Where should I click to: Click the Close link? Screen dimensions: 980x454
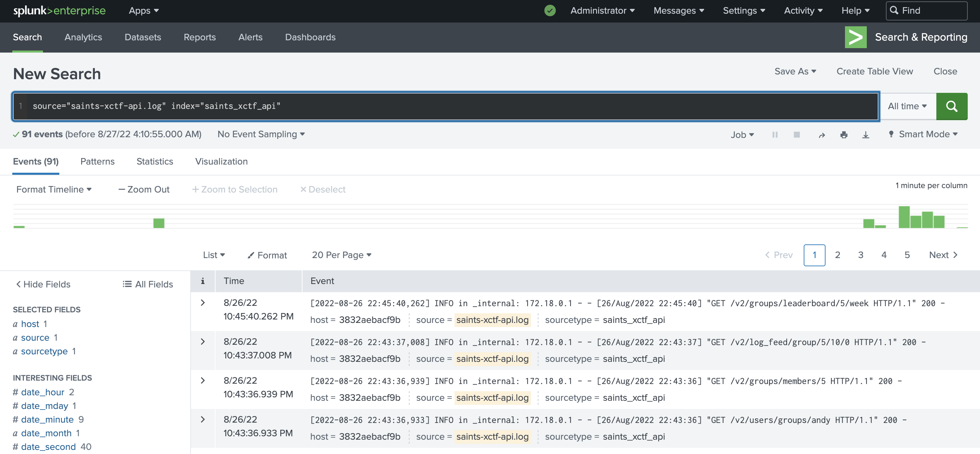pyautogui.click(x=945, y=71)
